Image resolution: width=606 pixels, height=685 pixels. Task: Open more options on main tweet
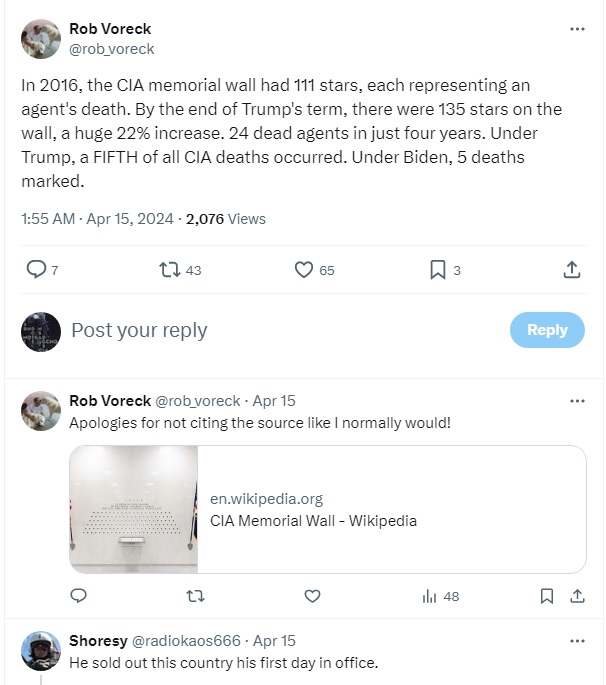tap(577, 29)
